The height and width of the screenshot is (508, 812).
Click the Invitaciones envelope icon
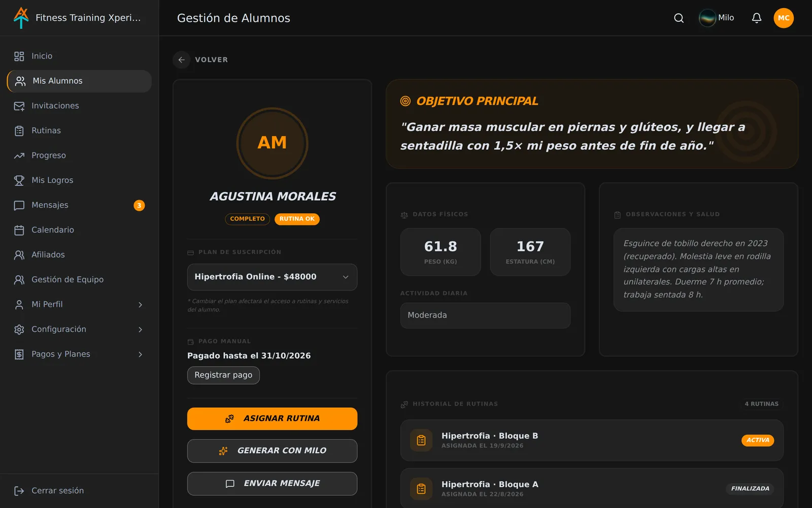click(19, 106)
